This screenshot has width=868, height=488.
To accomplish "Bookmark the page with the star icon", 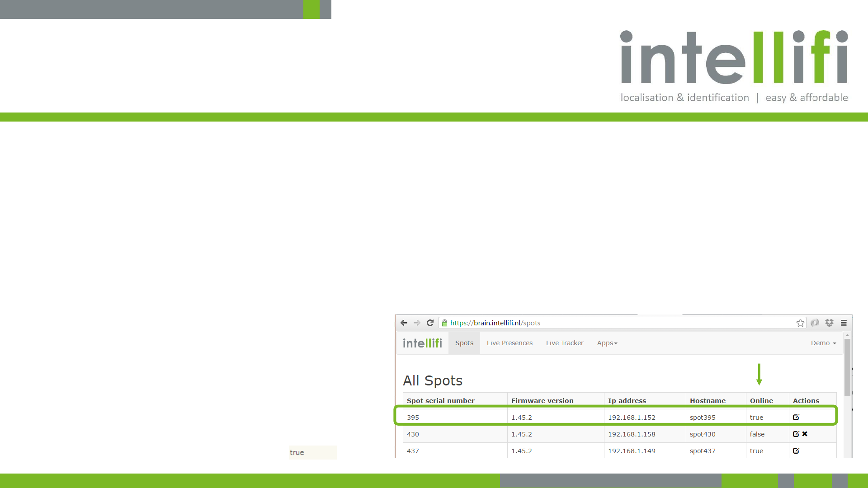I will click(800, 323).
